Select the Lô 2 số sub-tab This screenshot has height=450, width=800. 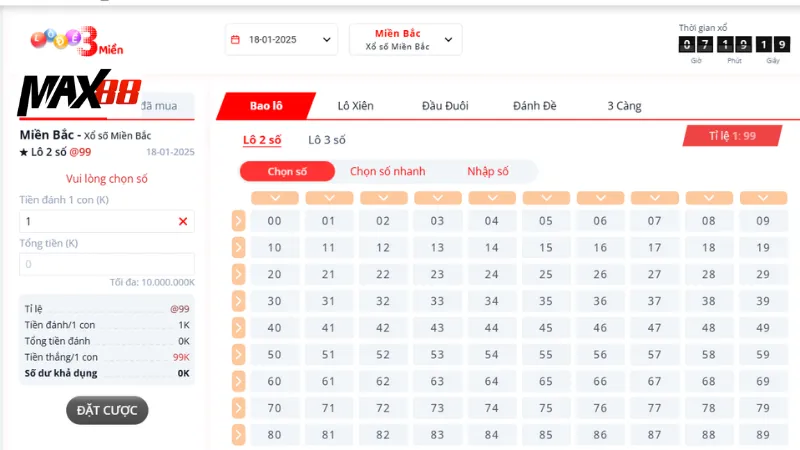tap(262, 140)
